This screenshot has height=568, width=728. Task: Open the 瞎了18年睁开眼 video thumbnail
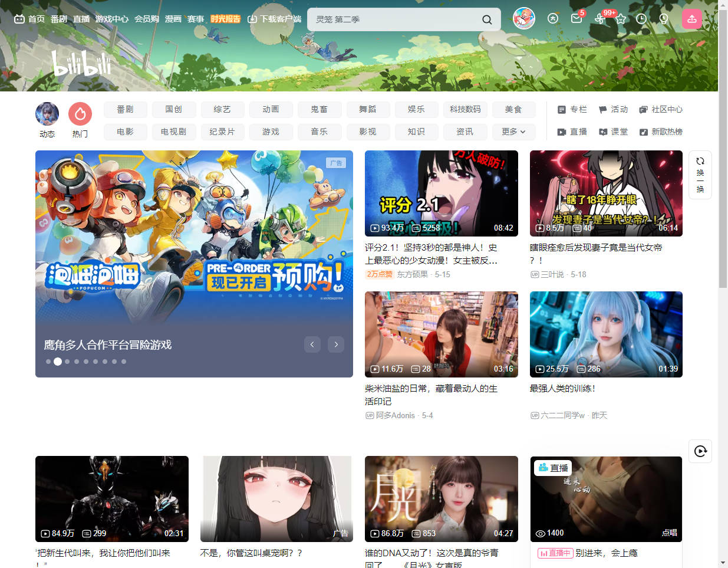point(606,193)
